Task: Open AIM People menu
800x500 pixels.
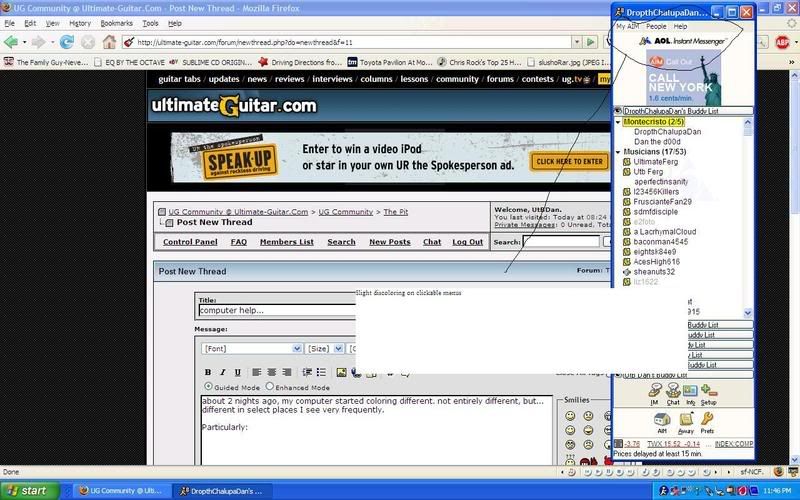Action: pyautogui.click(x=656, y=27)
